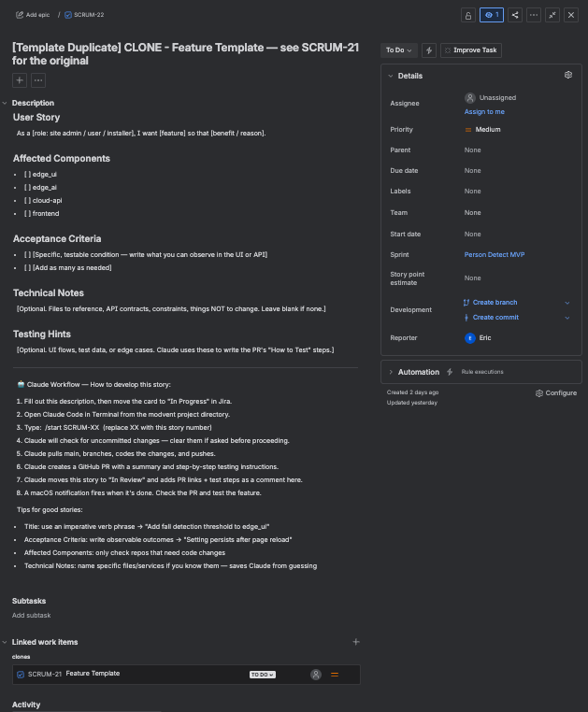Click Add epic in the breadcrumb
The image size is (588, 712).
(33, 15)
